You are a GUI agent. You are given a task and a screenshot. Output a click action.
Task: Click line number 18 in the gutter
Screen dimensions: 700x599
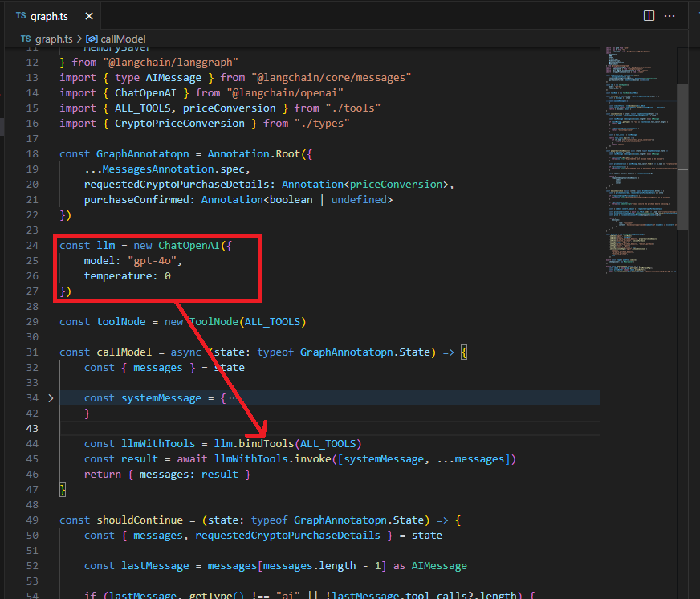pos(32,153)
